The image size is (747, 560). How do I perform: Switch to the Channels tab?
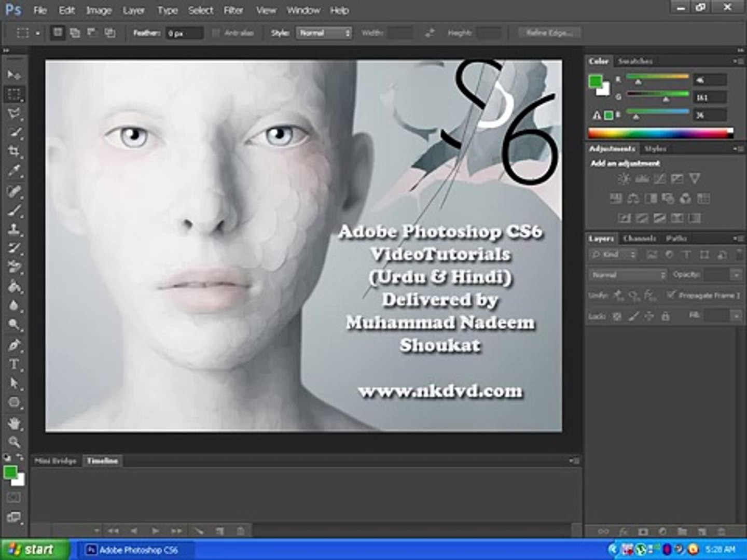pyautogui.click(x=639, y=239)
